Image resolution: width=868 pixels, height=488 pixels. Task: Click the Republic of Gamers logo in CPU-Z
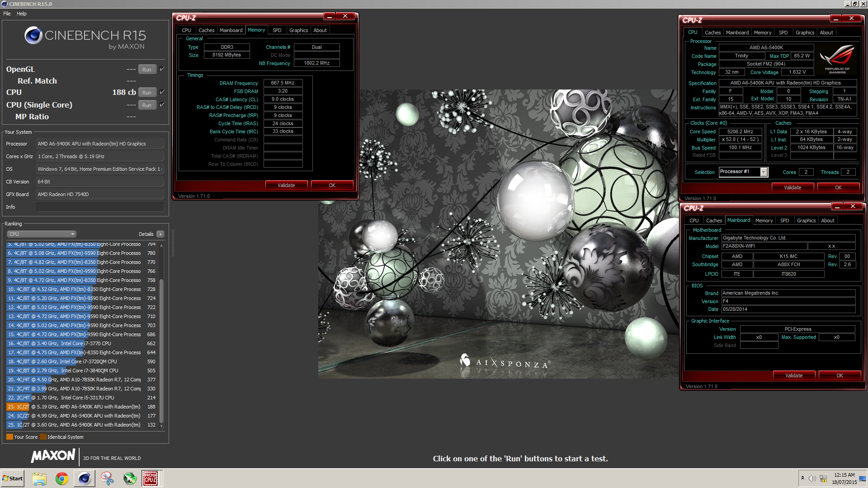tap(837, 59)
